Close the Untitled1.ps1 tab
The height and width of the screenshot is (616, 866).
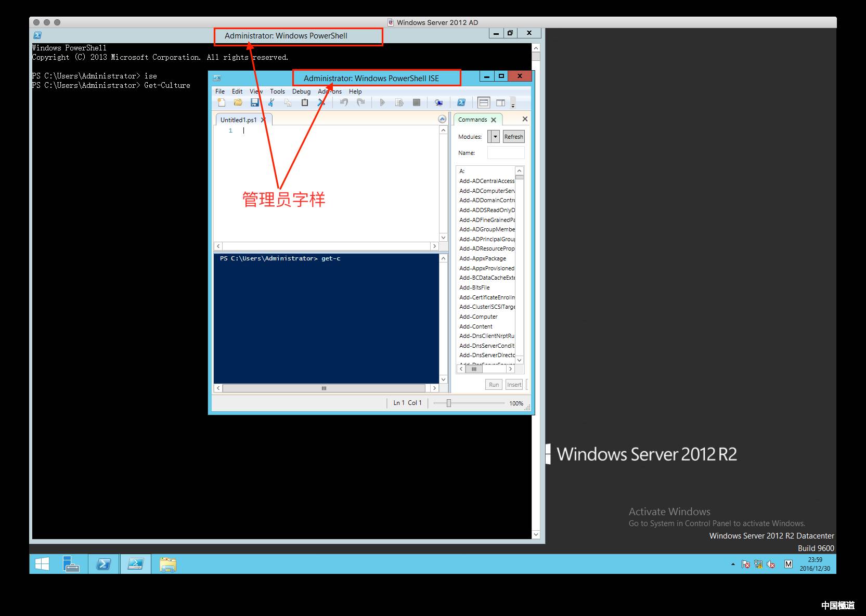263,120
